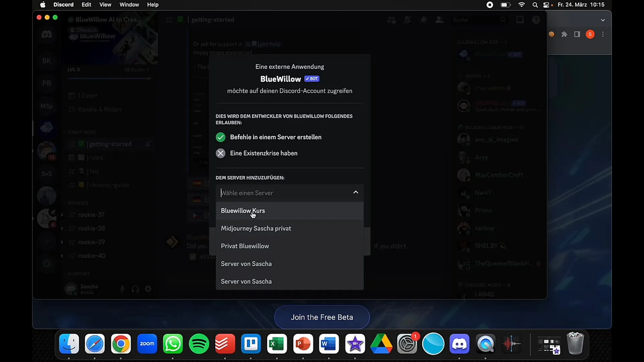Click the battery status icon
The width and height of the screenshot is (644, 362).
505,5
